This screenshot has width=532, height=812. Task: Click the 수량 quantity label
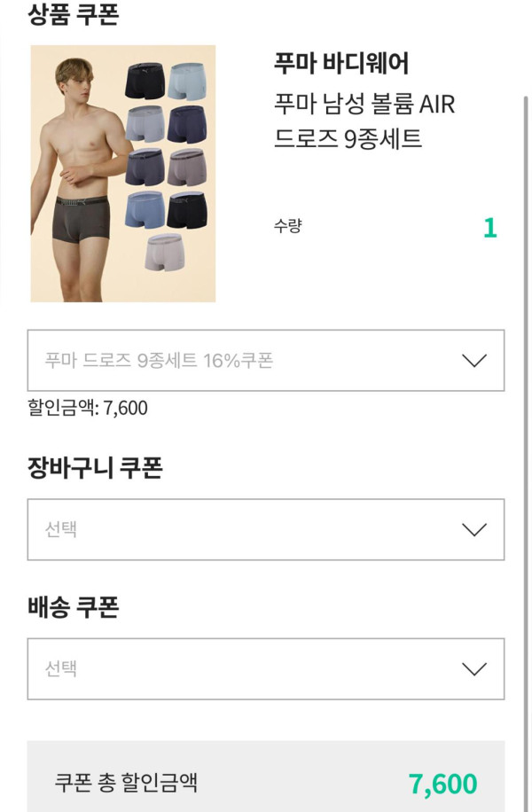pos(287,226)
